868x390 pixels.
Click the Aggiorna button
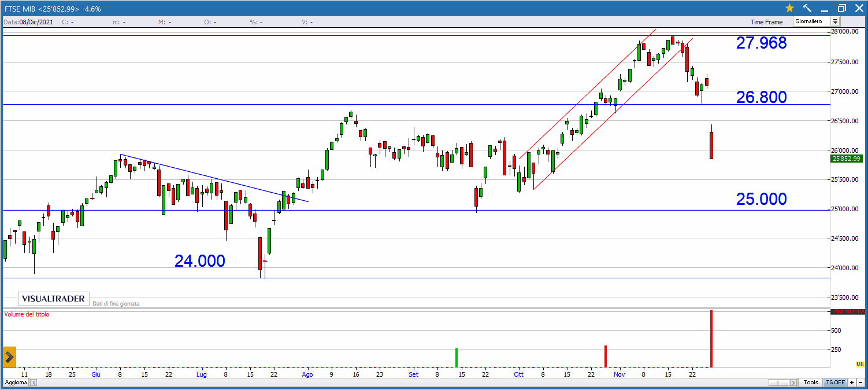click(16, 383)
